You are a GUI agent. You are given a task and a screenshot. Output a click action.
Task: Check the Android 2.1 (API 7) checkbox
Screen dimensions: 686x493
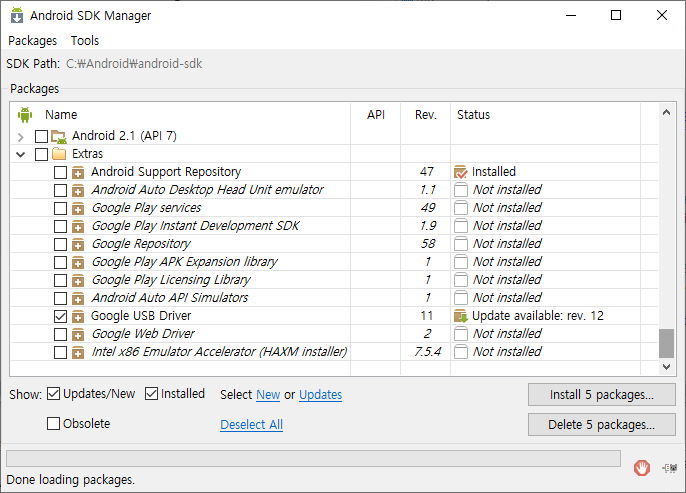click(x=41, y=136)
